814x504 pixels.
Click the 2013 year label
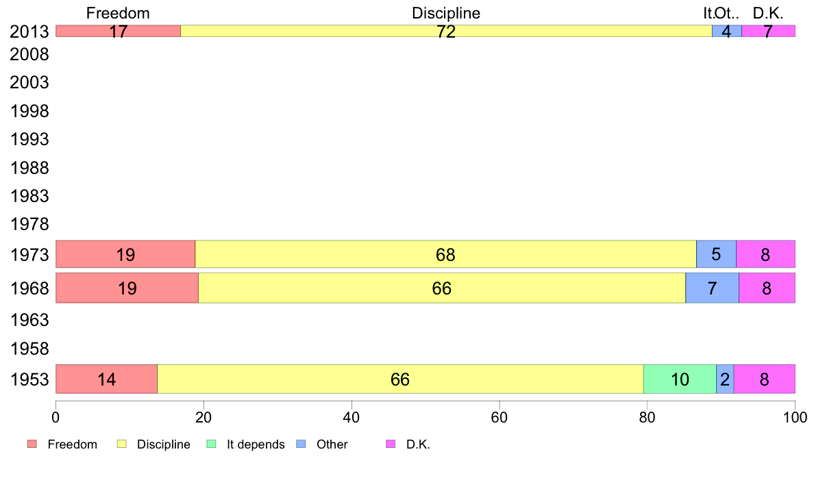pyautogui.click(x=29, y=32)
